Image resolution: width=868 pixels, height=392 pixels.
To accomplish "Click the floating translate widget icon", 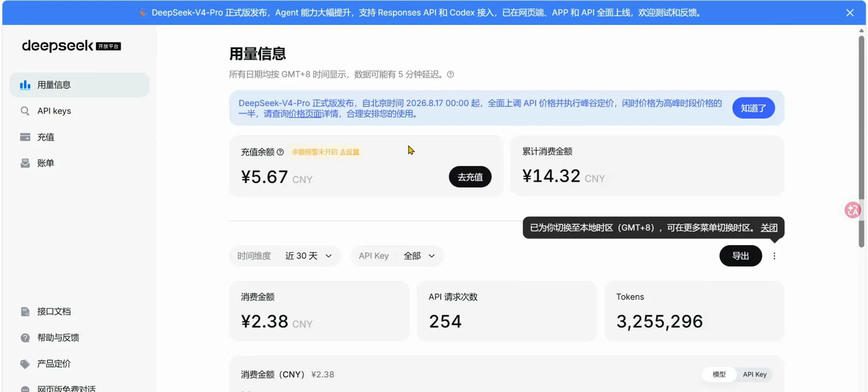I will [x=853, y=210].
